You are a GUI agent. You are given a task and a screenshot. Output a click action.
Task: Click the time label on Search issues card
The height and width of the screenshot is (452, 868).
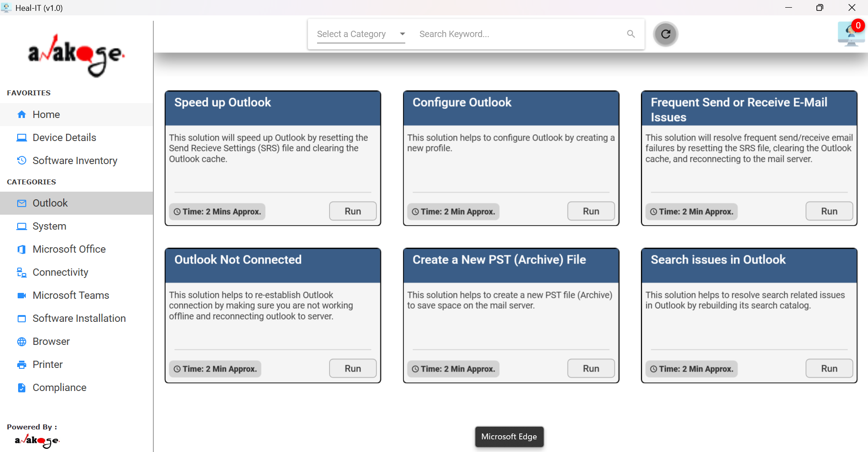click(x=692, y=369)
